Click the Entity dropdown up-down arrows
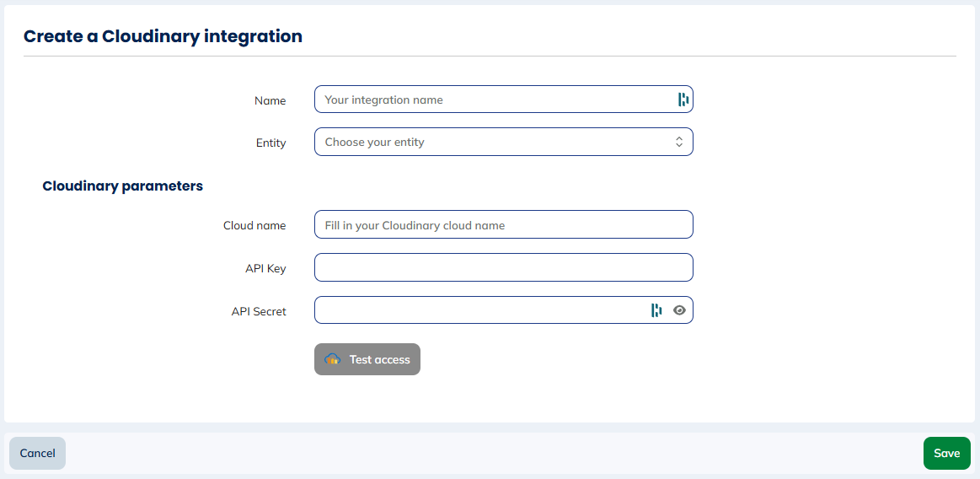 679,142
